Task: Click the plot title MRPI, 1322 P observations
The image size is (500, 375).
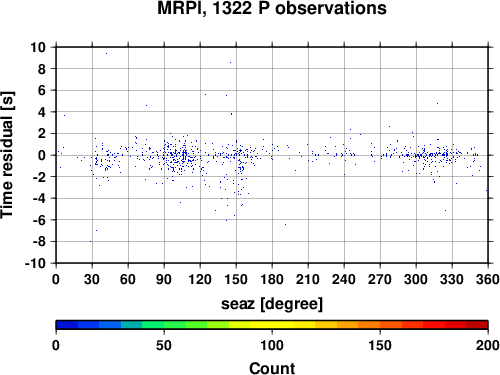Action: click(x=272, y=8)
